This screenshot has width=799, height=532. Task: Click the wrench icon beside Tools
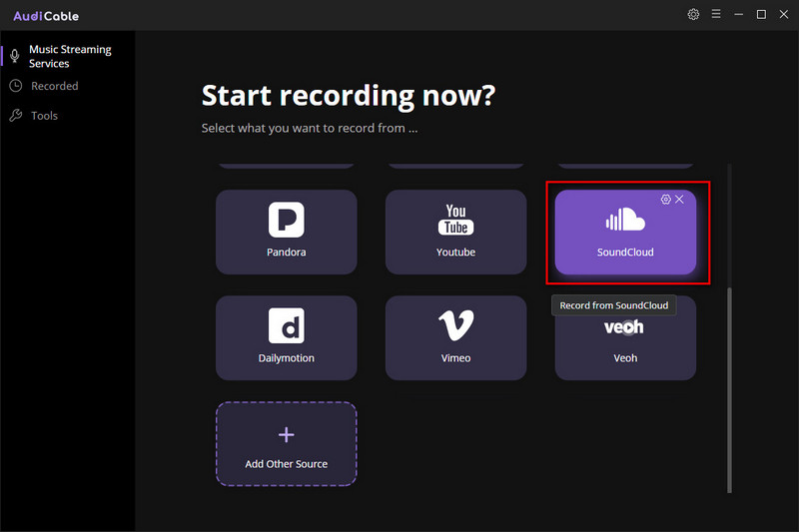[x=16, y=116]
